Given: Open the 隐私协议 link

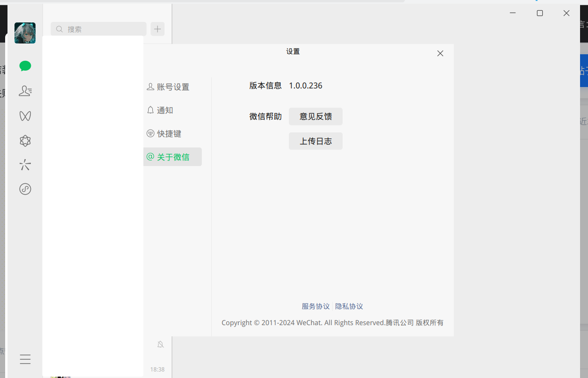Looking at the screenshot, I should coord(349,306).
